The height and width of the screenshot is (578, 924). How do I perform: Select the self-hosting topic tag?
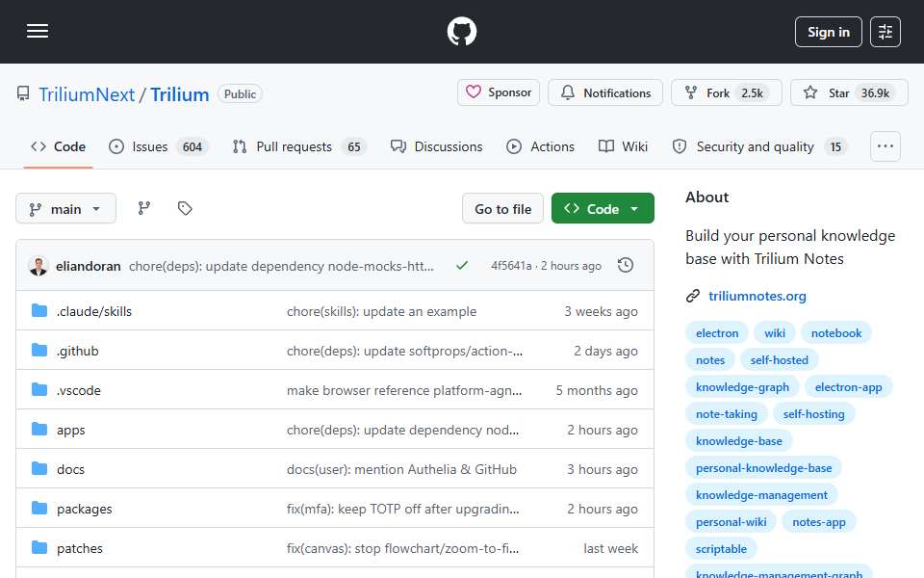pos(813,414)
